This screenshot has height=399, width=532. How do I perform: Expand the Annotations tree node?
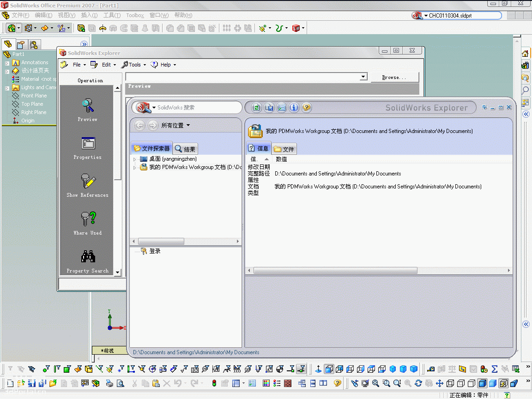(7, 63)
